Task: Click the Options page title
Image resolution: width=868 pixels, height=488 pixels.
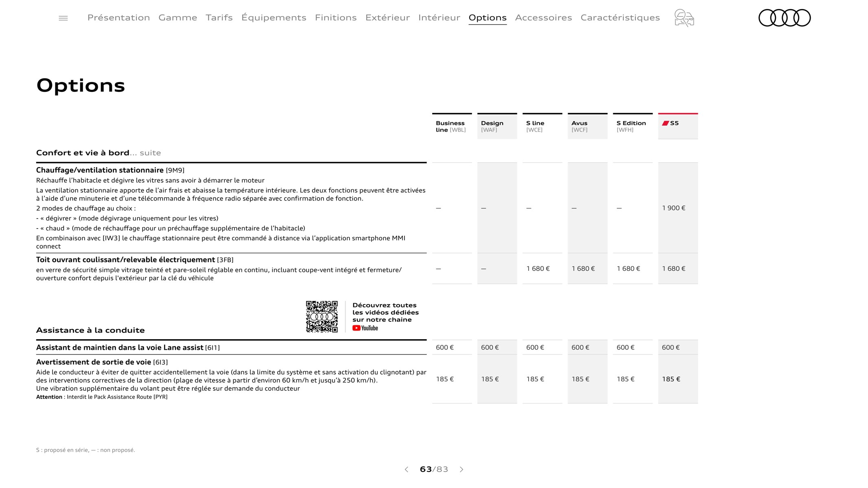Action: point(81,85)
